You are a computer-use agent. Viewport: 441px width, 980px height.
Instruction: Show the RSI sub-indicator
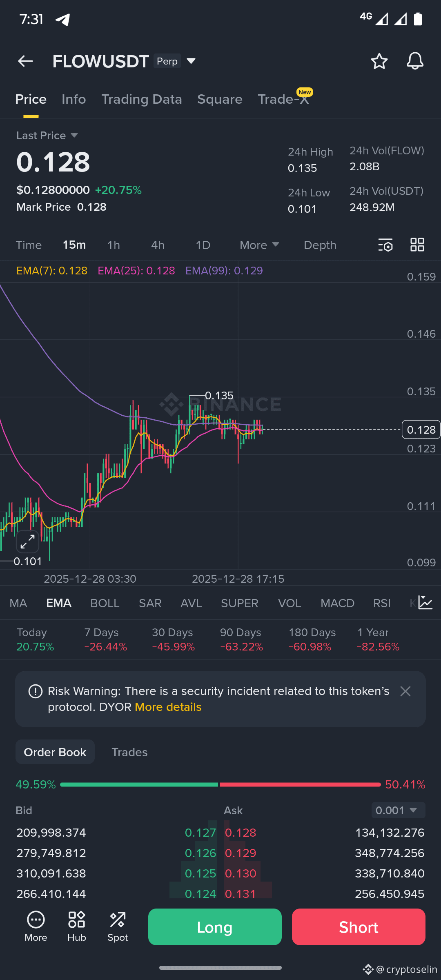click(382, 603)
